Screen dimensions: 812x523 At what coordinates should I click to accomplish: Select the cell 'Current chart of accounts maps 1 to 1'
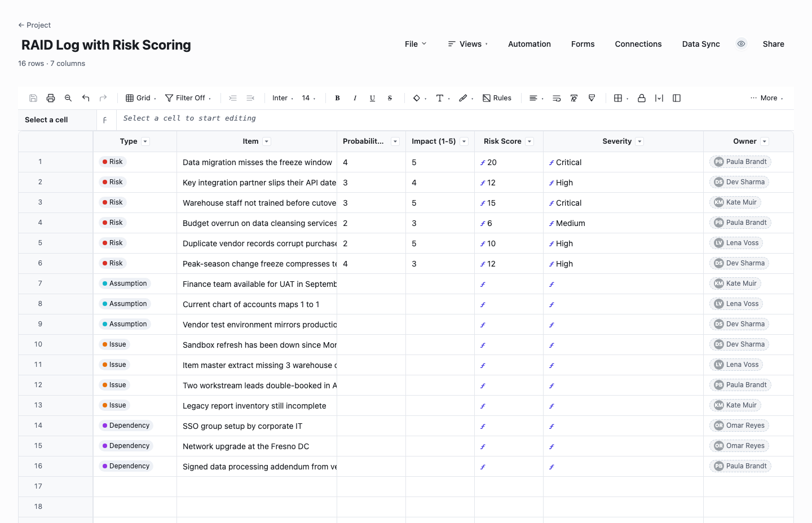[257, 304]
